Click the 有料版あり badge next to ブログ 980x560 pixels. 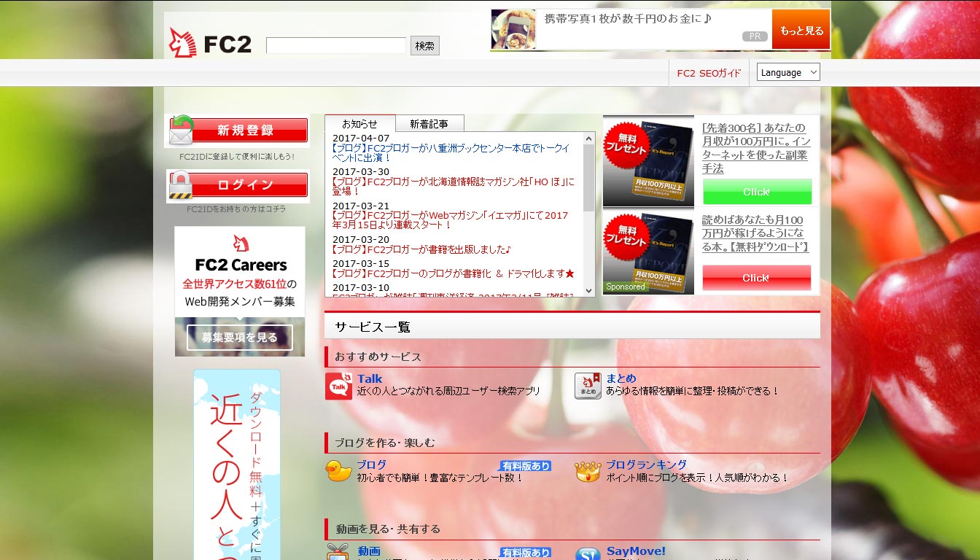click(526, 466)
